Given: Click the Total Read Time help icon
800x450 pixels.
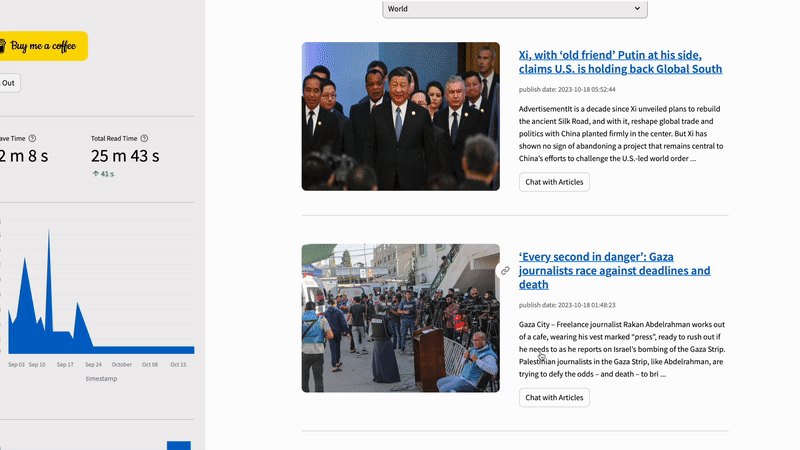Looking at the screenshot, I should click(x=144, y=139).
